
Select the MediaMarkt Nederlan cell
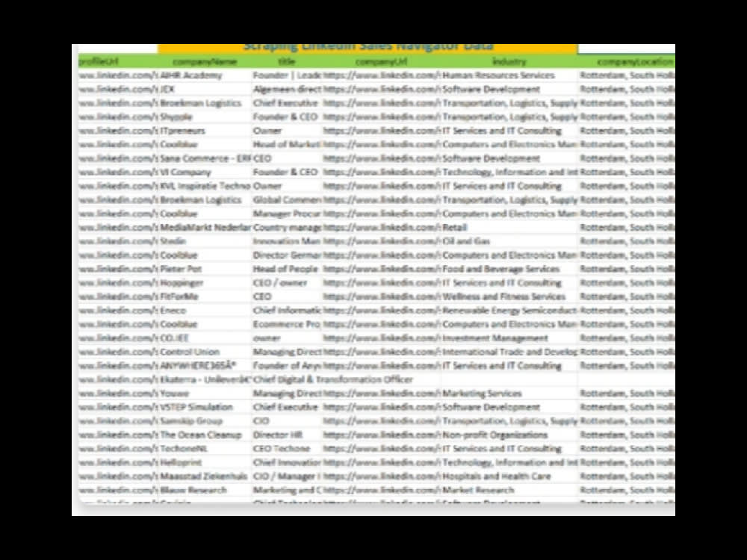tap(205, 227)
